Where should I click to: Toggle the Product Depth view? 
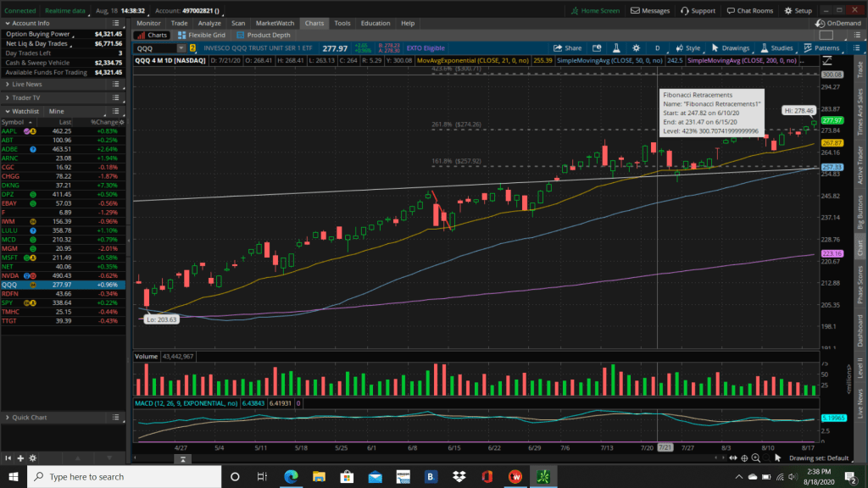264,36
